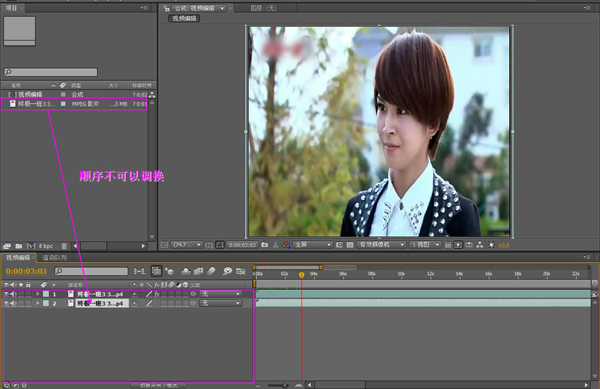Click the brainstorm icon in timeline

coord(227,271)
